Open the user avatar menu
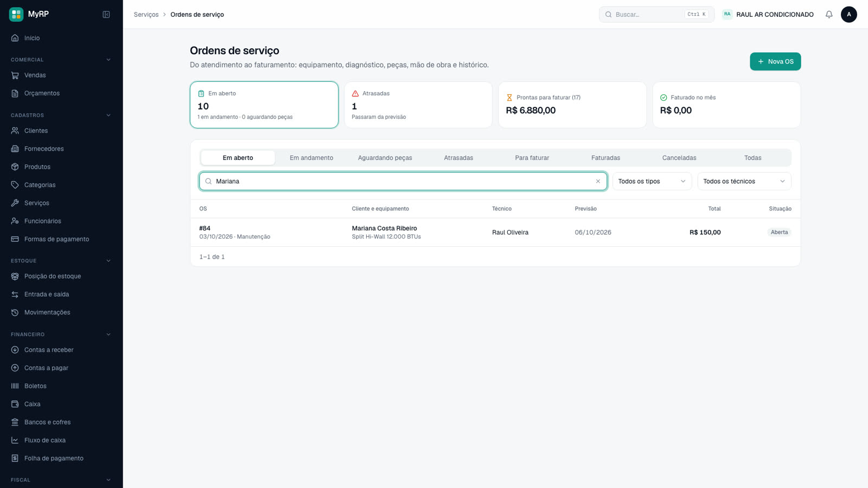Viewport: 868px width, 488px height. point(848,14)
